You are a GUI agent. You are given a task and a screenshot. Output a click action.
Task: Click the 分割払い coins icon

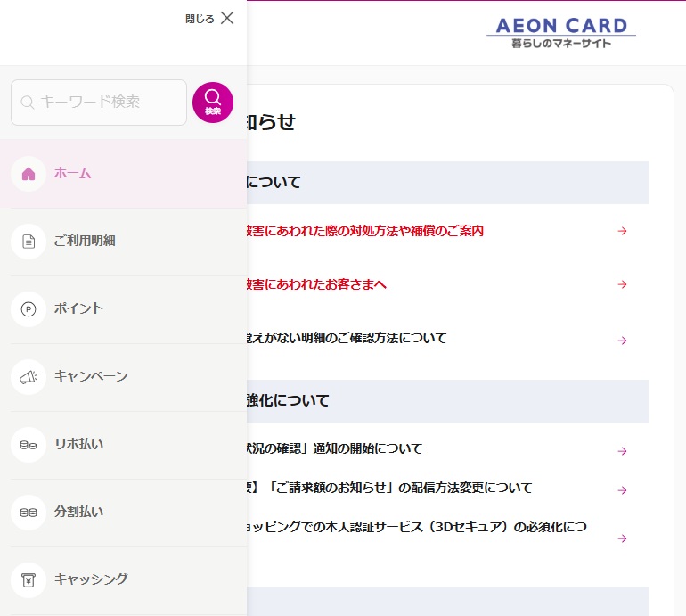coord(29,513)
